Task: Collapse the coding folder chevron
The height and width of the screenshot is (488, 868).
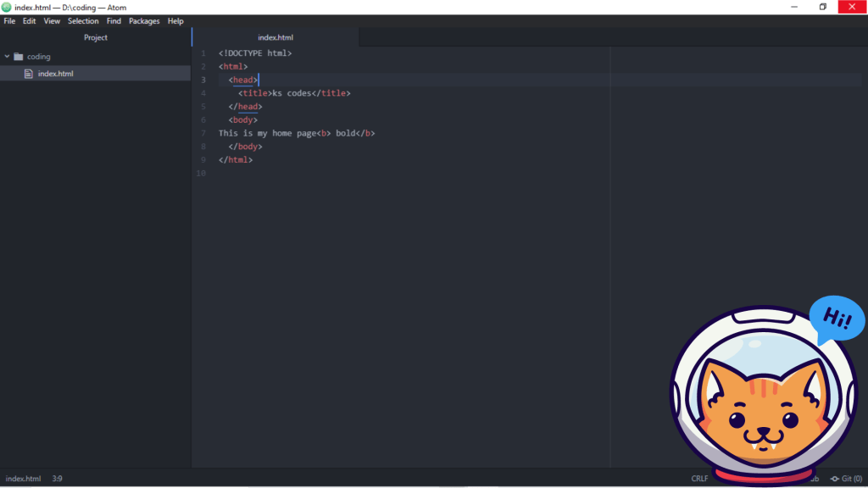Action: coord(8,57)
